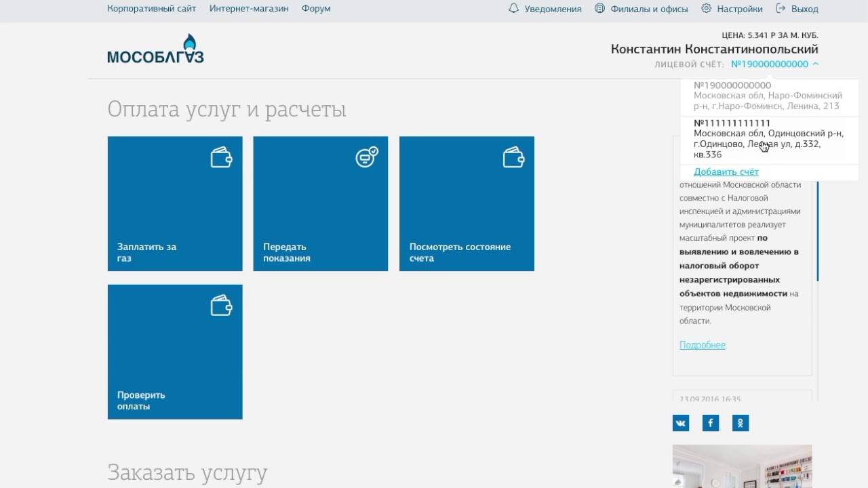This screenshot has height=488, width=868.
Task: Click user name Константин Константинопольский
Action: 715,49
